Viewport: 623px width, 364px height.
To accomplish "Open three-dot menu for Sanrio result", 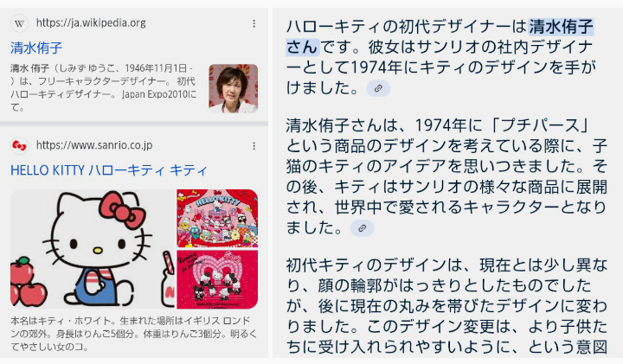I will 254,146.
